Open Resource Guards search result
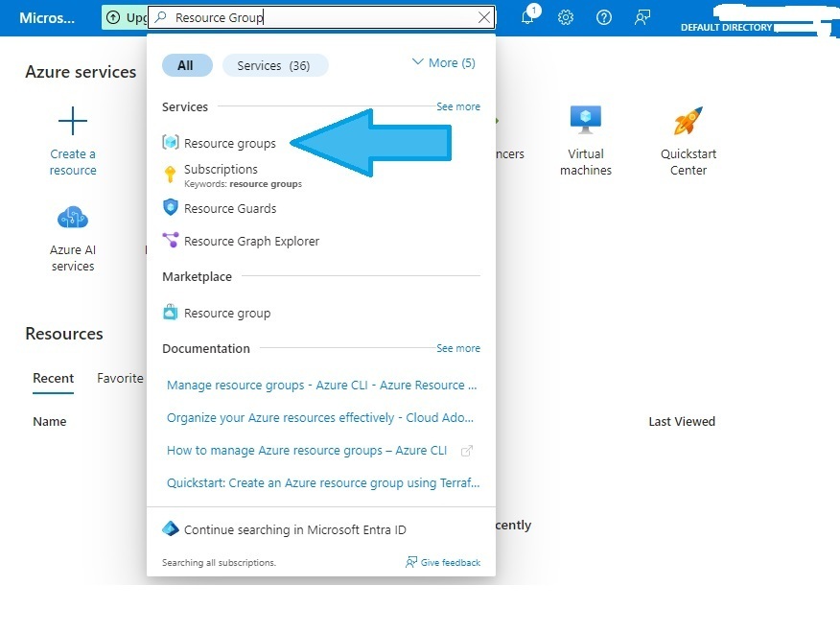840x632 pixels. [230, 208]
